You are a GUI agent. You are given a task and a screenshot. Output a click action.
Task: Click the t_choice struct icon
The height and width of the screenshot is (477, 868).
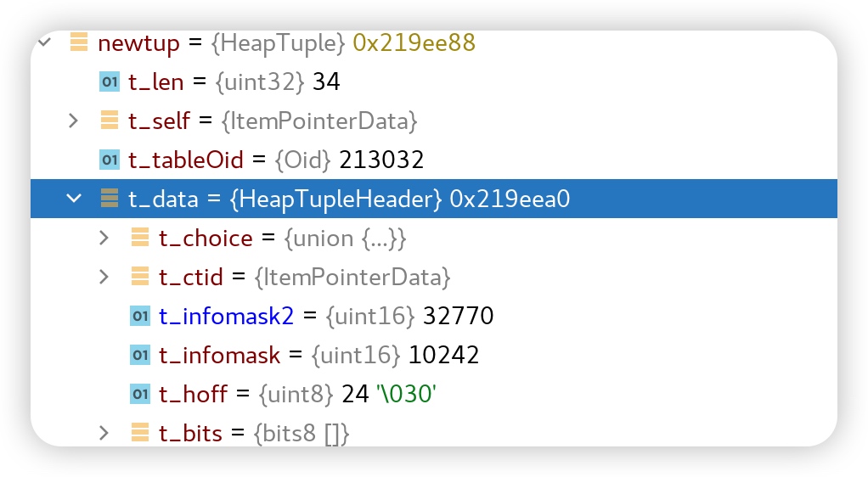tap(139, 238)
